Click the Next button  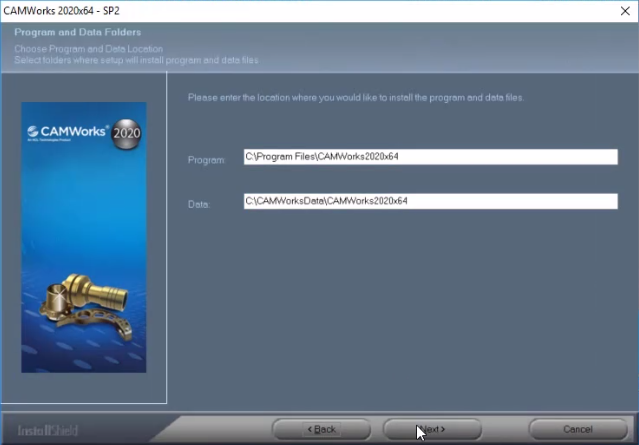(432, 429)
